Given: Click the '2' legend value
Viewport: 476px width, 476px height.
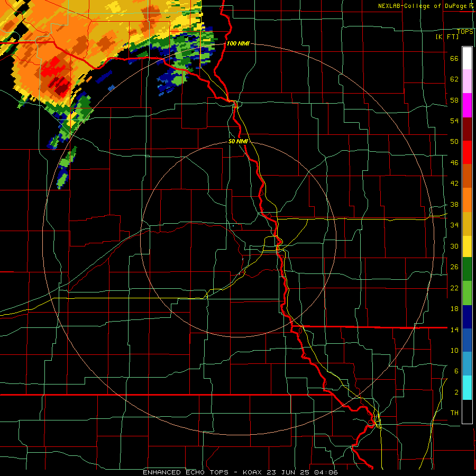Looking at the screenshot, I should (x=456, y=392).
